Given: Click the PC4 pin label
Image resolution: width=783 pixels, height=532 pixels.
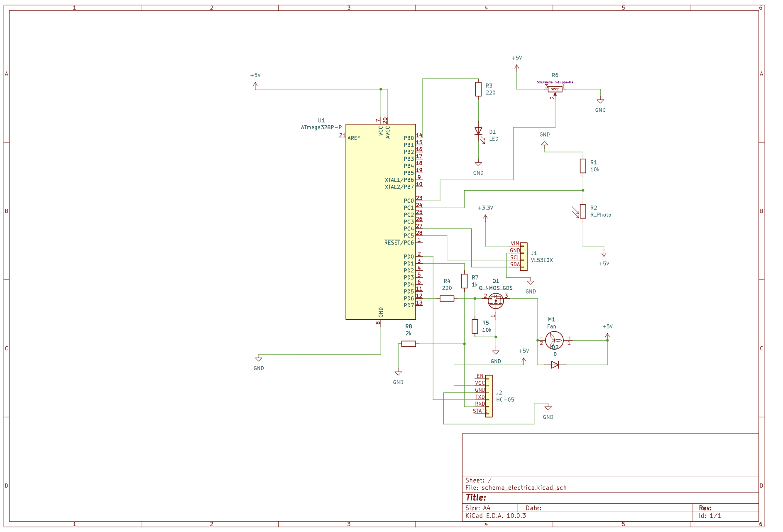Looking at the screenshot, I should coord(409,229).
